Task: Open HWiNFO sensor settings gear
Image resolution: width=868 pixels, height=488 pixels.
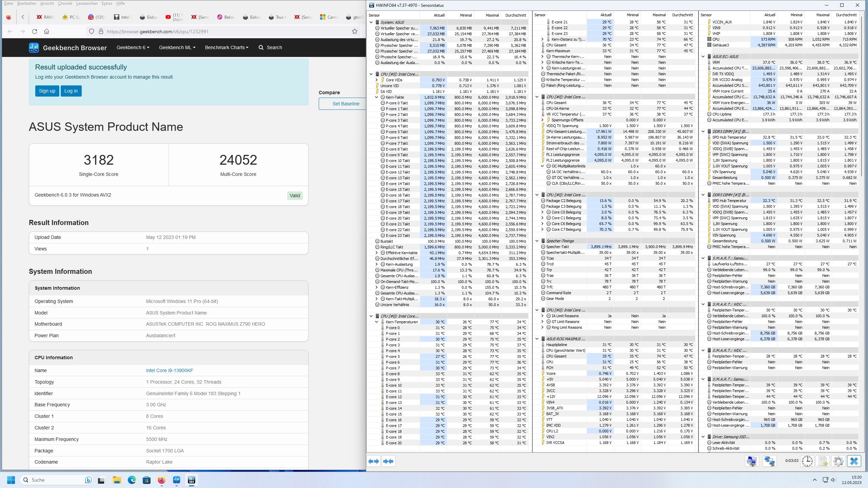Action: (x=839, y=461)
